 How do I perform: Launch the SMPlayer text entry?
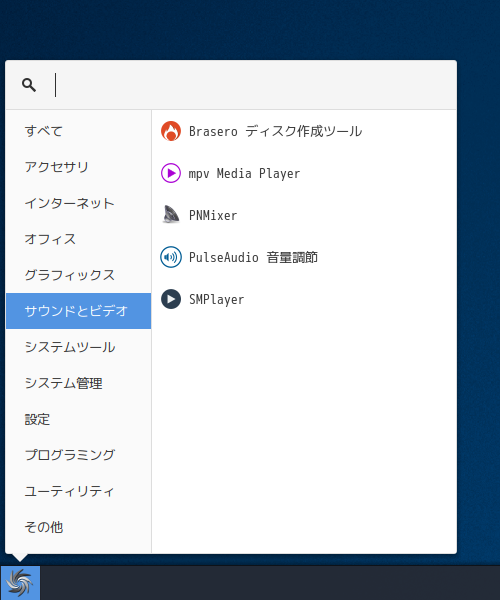point(217,299)
